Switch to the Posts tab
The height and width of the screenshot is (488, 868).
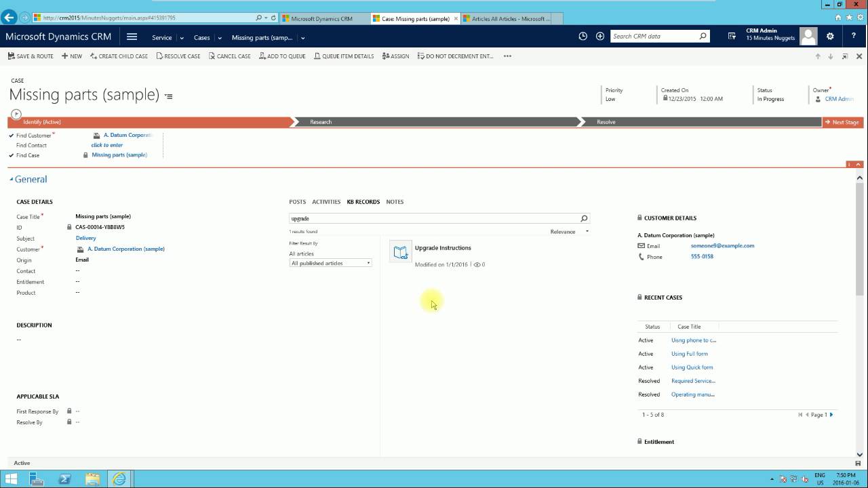297,202
